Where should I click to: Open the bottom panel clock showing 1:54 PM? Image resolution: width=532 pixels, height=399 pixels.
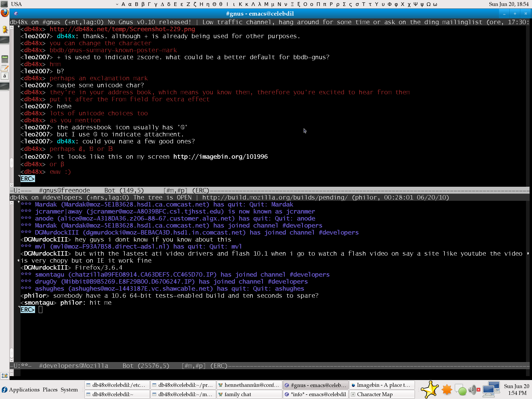point(516,389)
